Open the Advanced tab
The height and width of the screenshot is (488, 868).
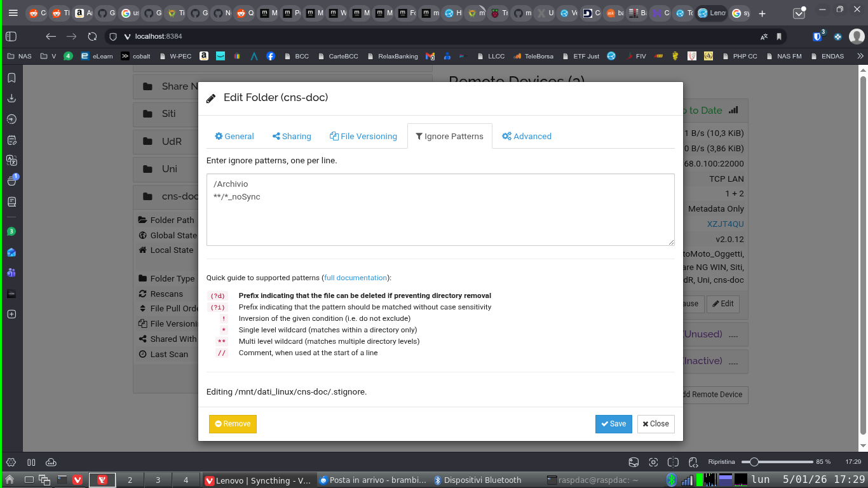click(x=526, y=136)
